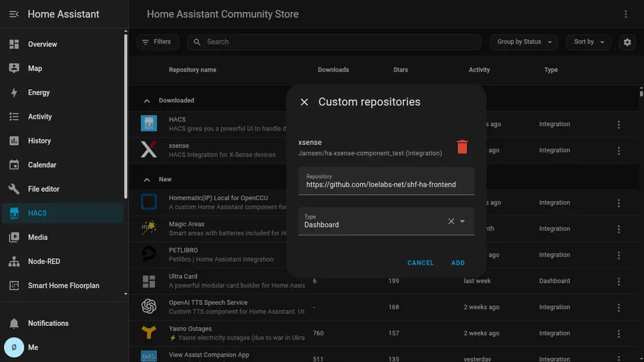Click the ADD button
644x362 pixels.
point(458,263)
